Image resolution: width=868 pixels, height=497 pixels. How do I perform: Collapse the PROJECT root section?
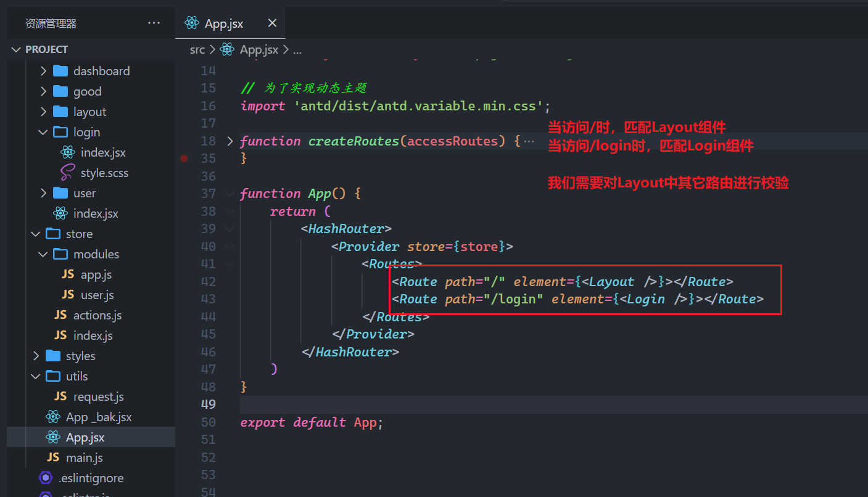(16, 49)
